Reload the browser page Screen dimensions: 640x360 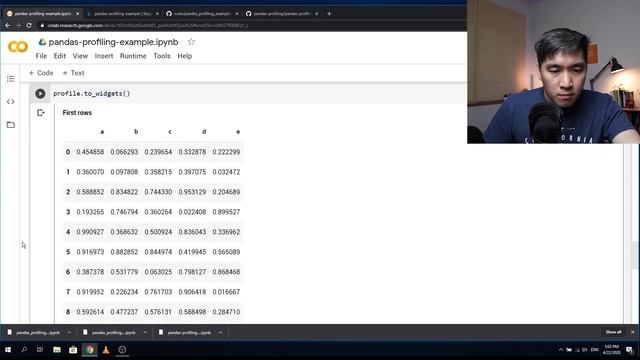(29, 25)
